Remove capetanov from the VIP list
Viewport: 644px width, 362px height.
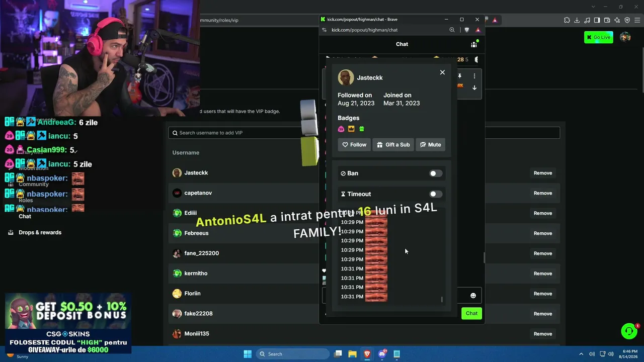click(543, 193)
